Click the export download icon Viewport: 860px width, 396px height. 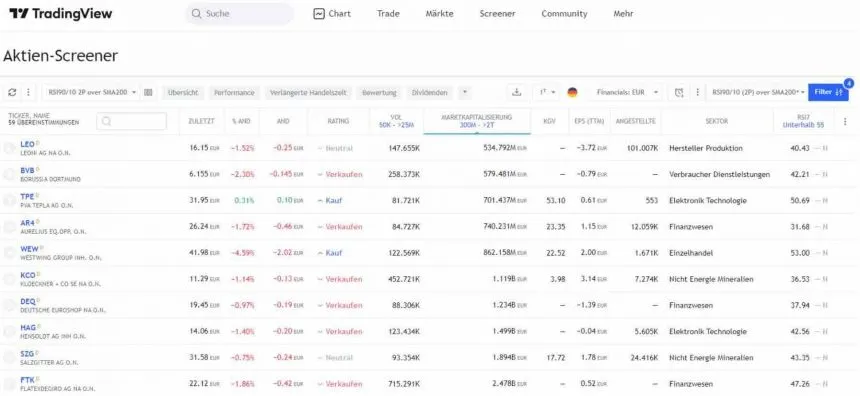(516, 92)
